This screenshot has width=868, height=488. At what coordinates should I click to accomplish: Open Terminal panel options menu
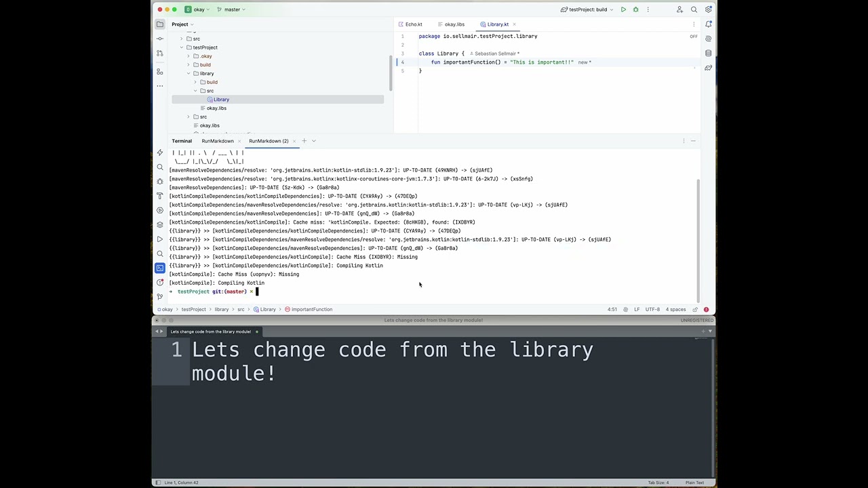pos(684,141)
